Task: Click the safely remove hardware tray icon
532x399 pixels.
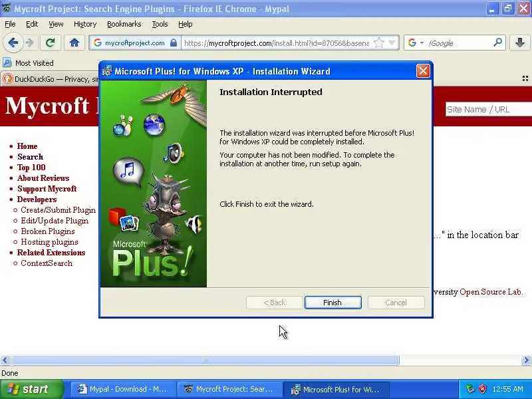Action: (470, 389)
